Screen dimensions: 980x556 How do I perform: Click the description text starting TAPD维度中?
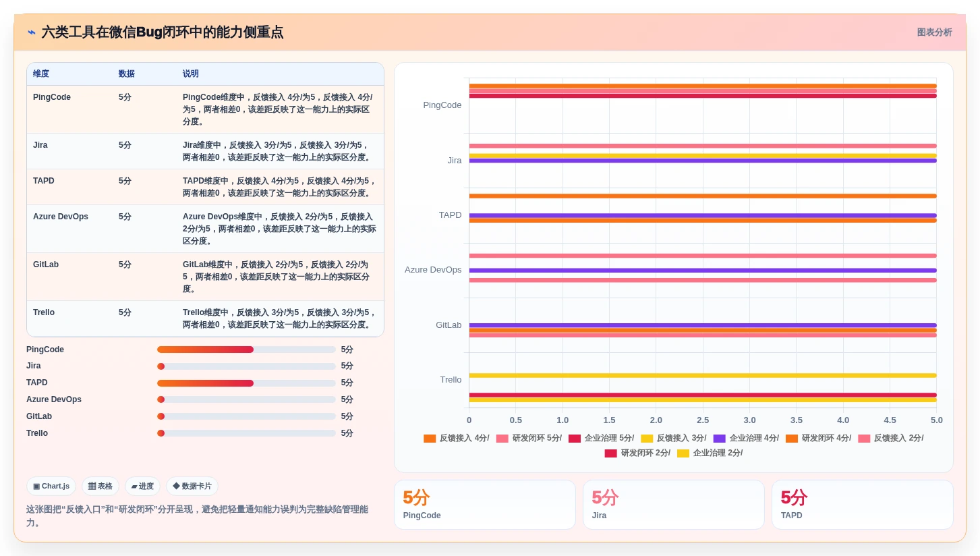[279, 187]
